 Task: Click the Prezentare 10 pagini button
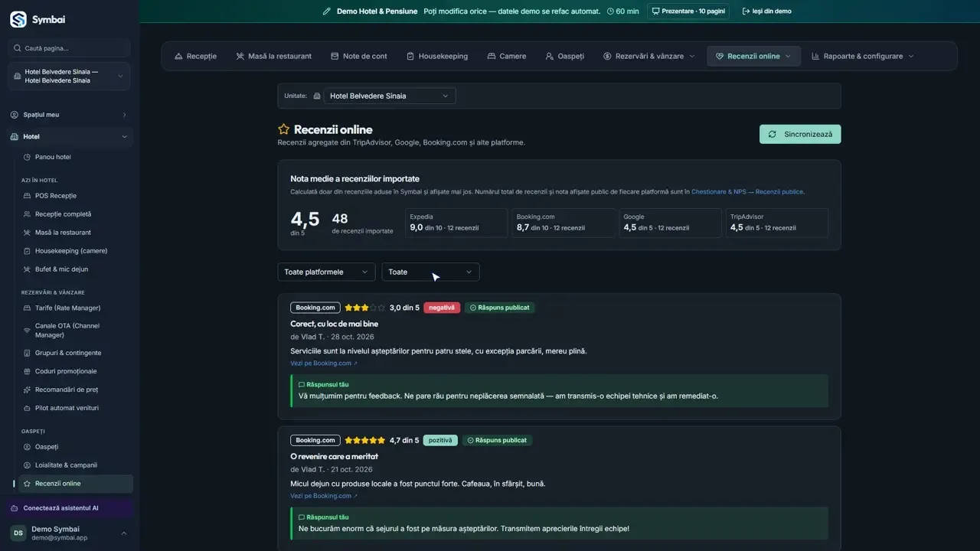point(688,11)
